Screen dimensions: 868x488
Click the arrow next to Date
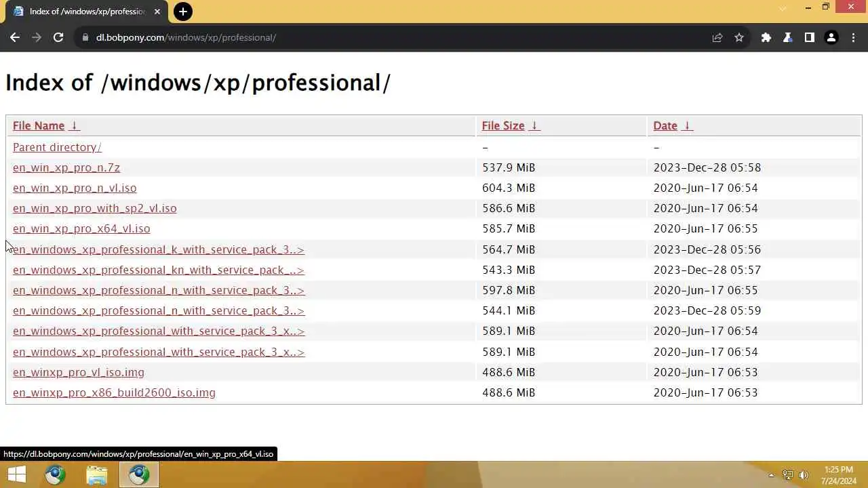[x=687, y=125]
